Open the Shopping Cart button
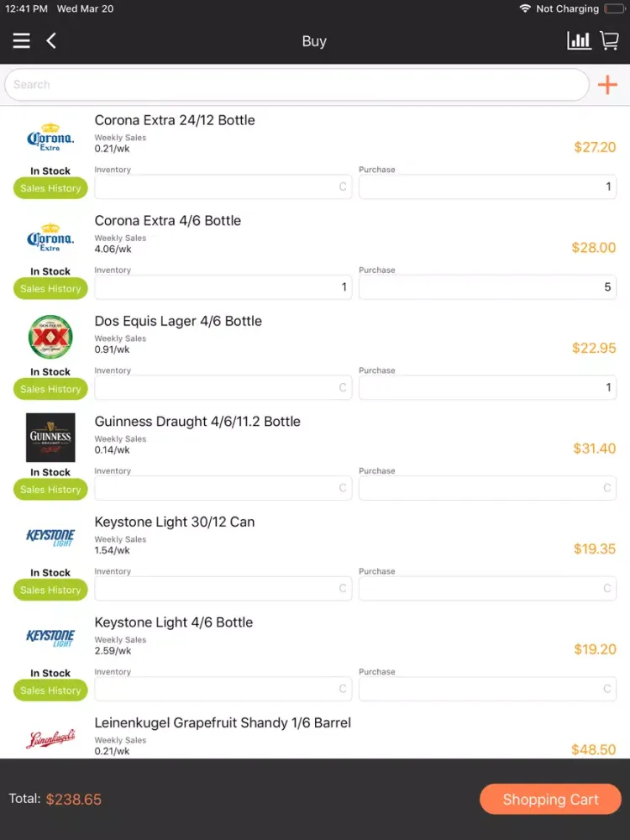630x840 pixels. 550,800
